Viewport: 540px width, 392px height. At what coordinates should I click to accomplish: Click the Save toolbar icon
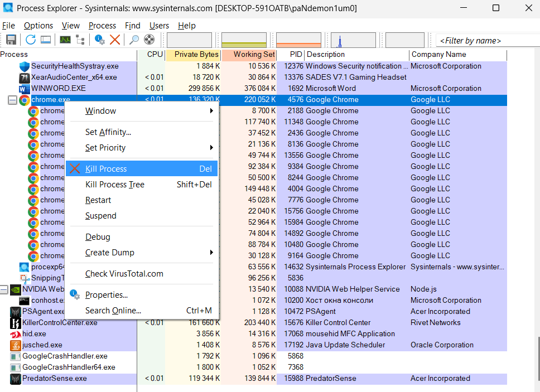[11, 40]
